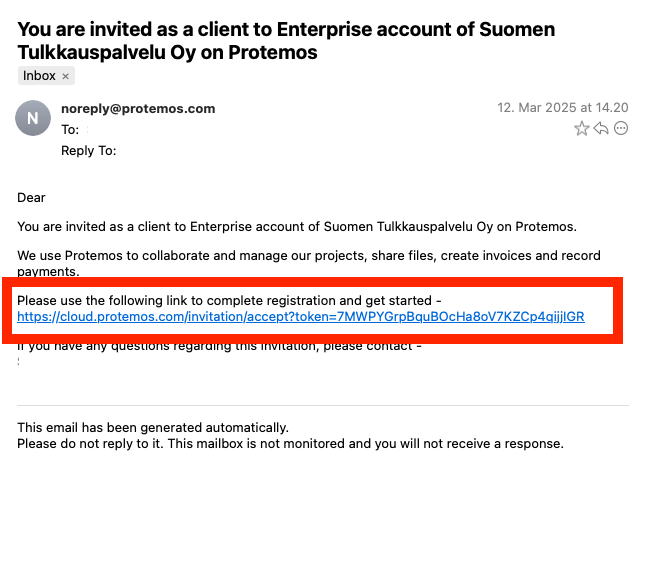This screenshot has height=570, width=647.
Task: Click the horizontal divider above the footer
Action: point(323,405)
